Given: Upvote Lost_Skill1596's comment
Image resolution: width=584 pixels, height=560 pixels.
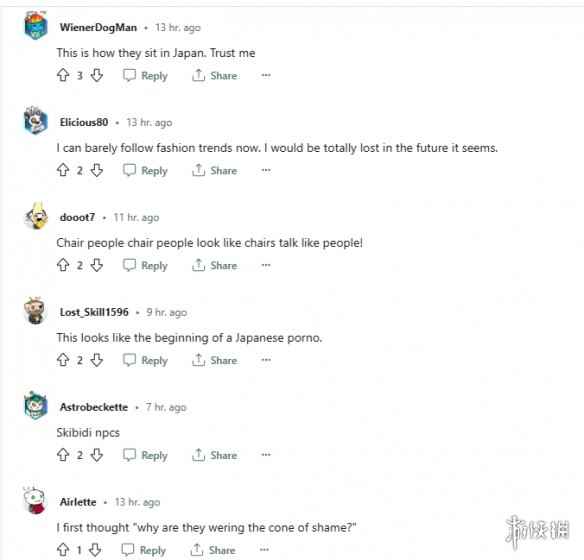Looking at the screenshot, I should pos(63,360).
